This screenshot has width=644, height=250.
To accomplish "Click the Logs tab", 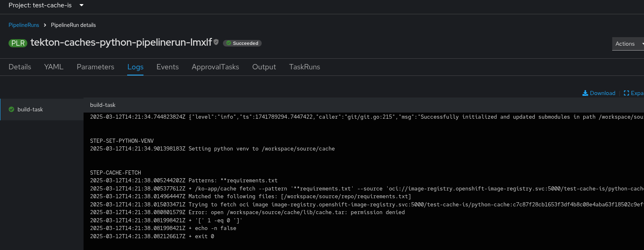I will point(135,67).
